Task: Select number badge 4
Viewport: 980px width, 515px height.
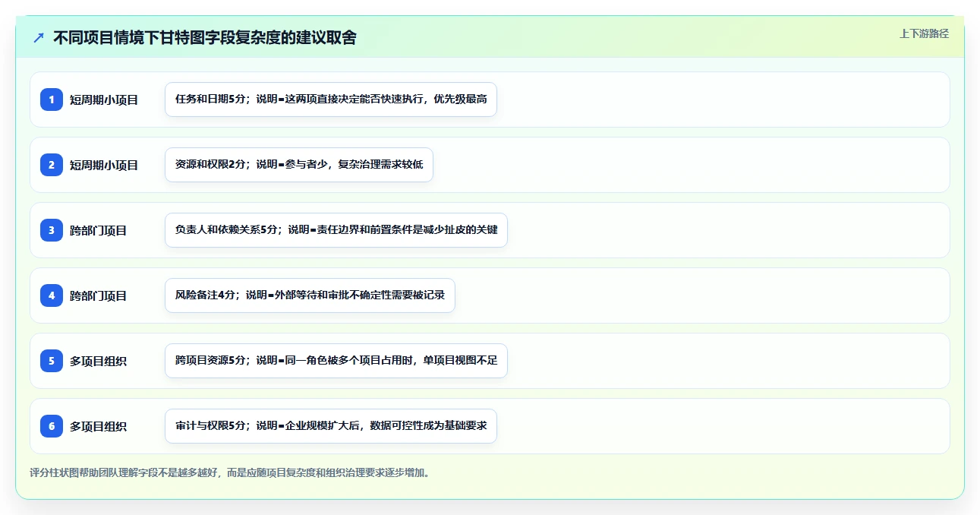Action: coord(52,295)
